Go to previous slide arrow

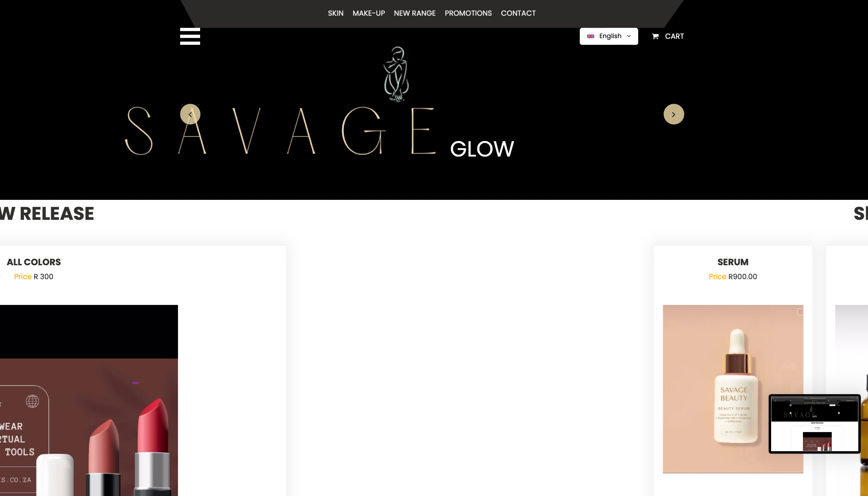[190, 114]
